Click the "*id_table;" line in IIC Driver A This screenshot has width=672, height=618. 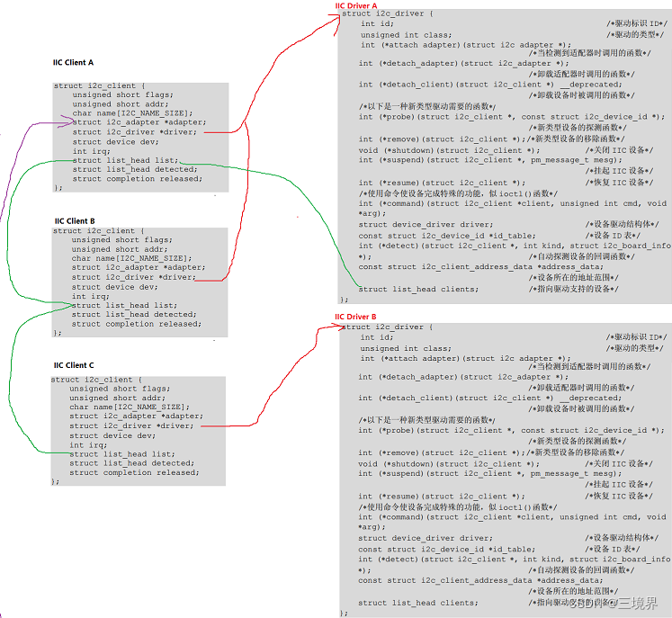pos(447,236)
